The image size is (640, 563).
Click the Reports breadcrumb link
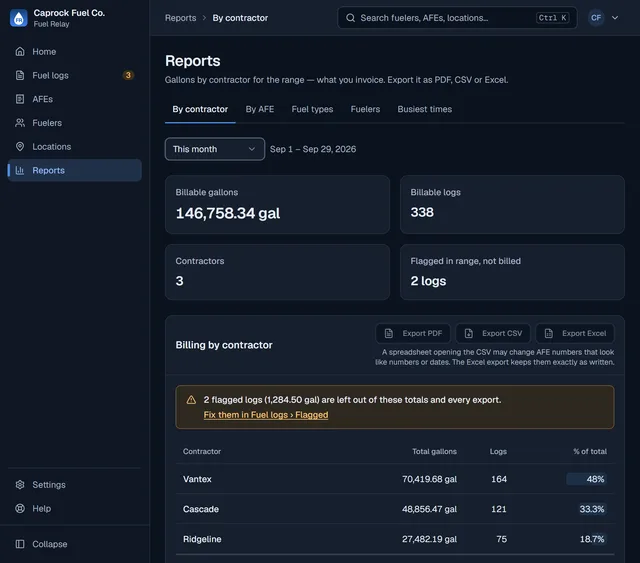pos(180,18)
